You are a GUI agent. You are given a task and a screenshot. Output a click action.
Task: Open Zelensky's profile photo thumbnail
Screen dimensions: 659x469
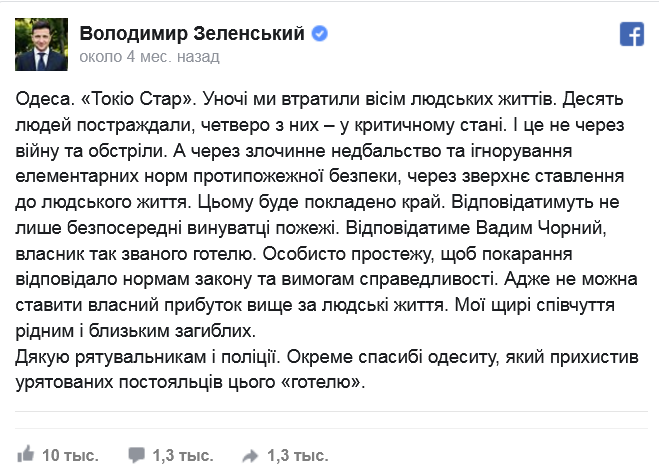pos(41,44)
